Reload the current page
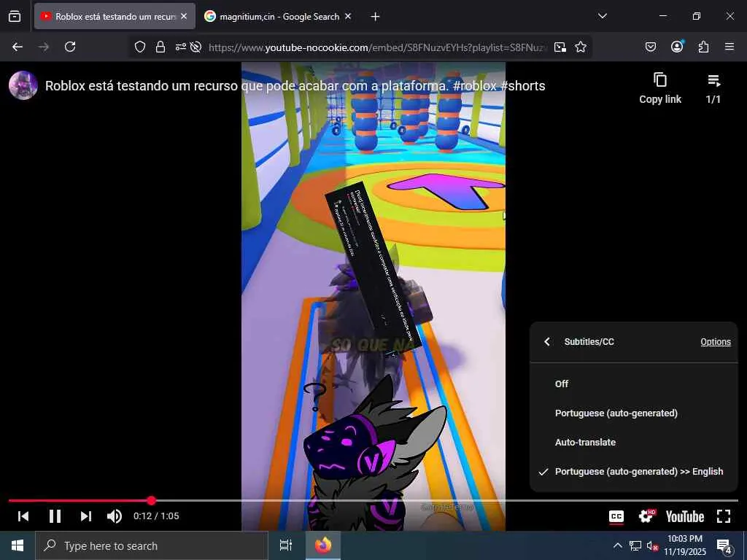Image resolution: width=747 pixels, height=560 pixels. 70,47
